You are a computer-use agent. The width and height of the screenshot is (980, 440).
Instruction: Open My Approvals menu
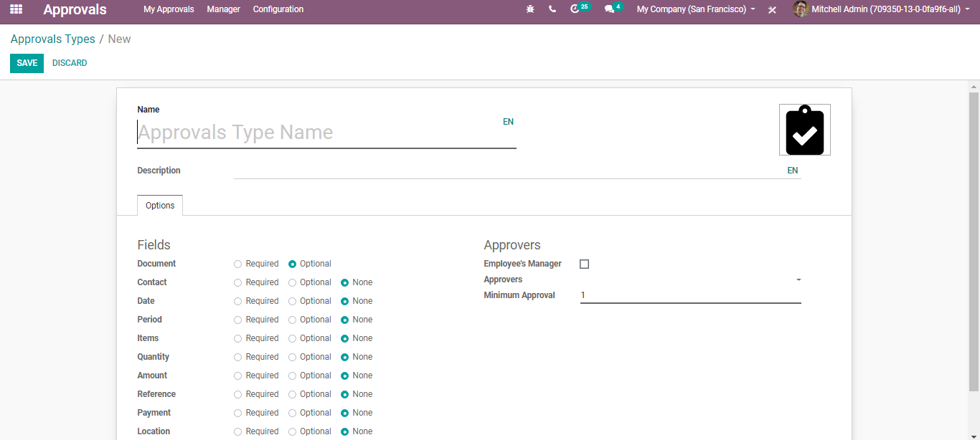coord(169,9)
